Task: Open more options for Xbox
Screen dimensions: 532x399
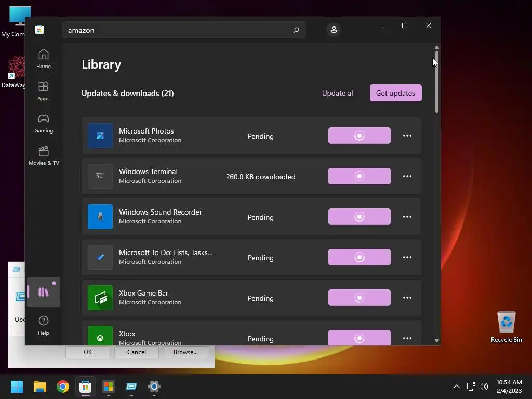Action: click(x=407, y=338)
